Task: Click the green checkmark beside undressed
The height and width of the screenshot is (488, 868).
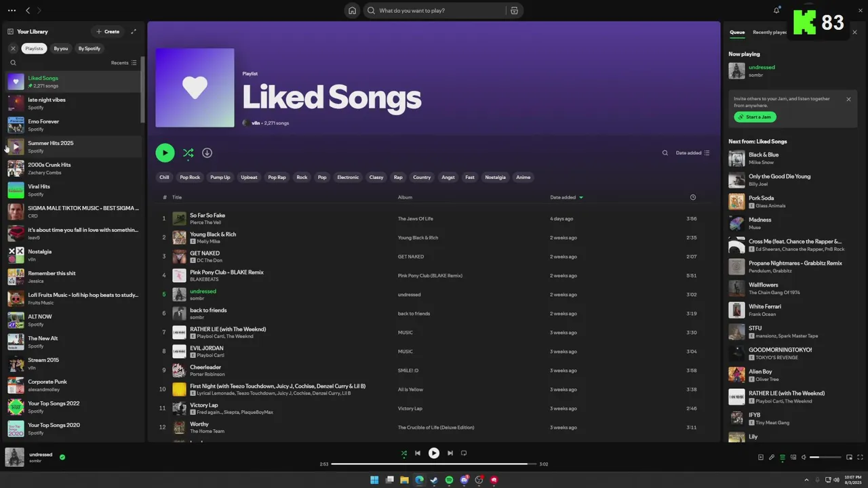Action: coord(62,457)
